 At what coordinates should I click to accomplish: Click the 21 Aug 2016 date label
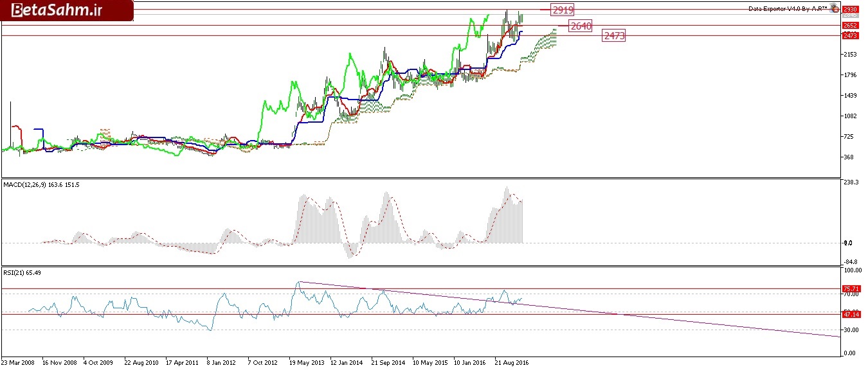coord(512,362)
